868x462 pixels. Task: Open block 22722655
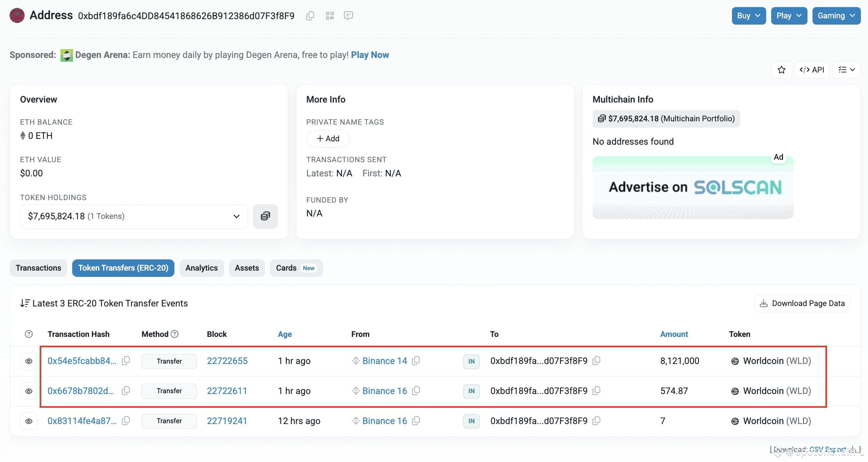[x=227, y=361]
